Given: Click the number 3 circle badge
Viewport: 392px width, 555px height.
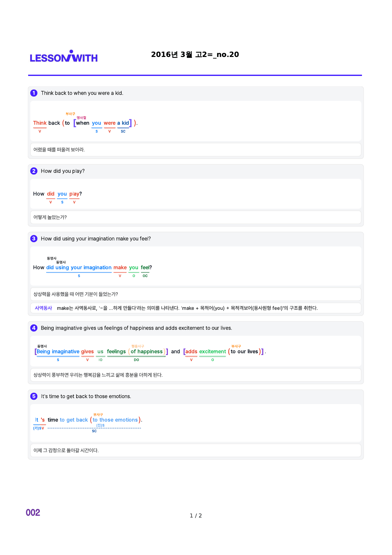Looking at the screenshot, I should (x=34, y=239).
